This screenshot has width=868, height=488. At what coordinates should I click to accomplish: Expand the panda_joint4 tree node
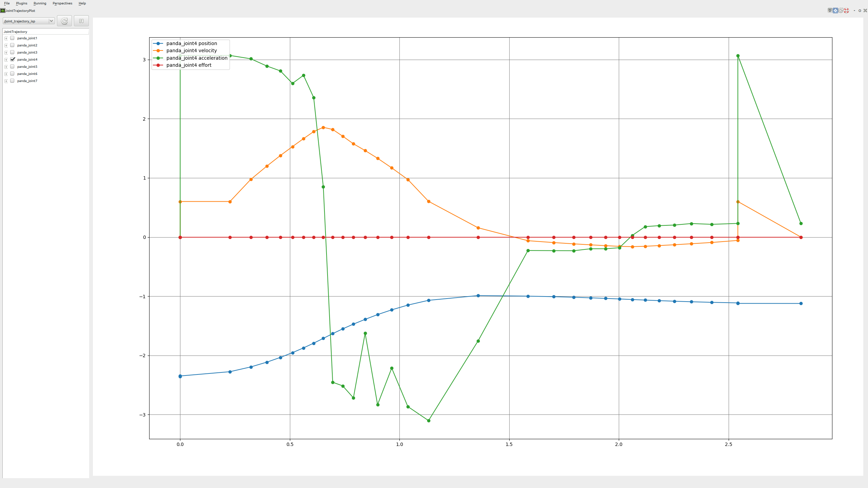(6, 60)
